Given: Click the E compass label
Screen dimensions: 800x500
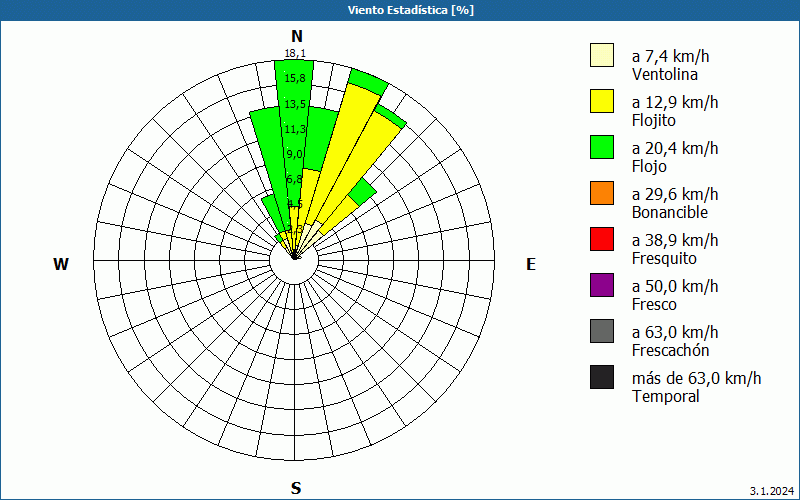Looking at the screenshot, I should (x=531, y=264).
